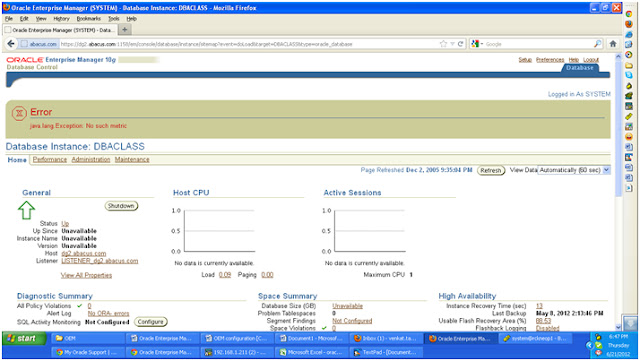Open OEM folder from the taskbar
The width and height of the screenshot is (640, 361).
[87, 338]
